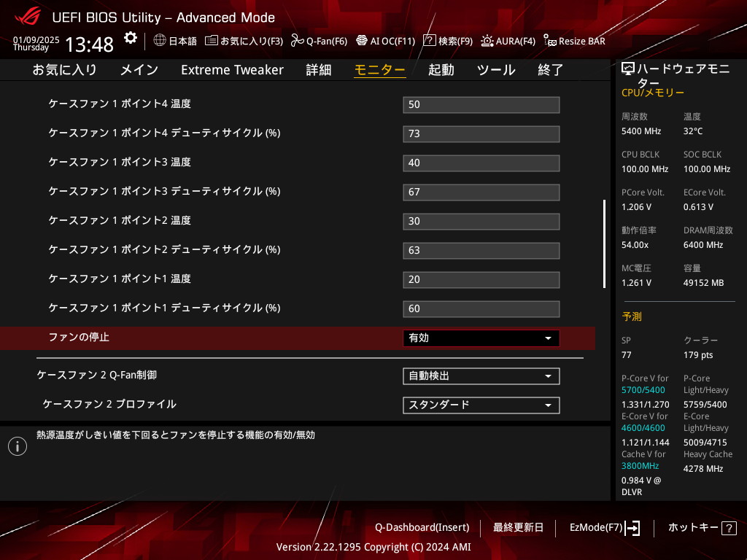Click the globe icon for 日本語 language
Image resolution: width=747 pixels, height=560 pixels.
coord(160,41)
